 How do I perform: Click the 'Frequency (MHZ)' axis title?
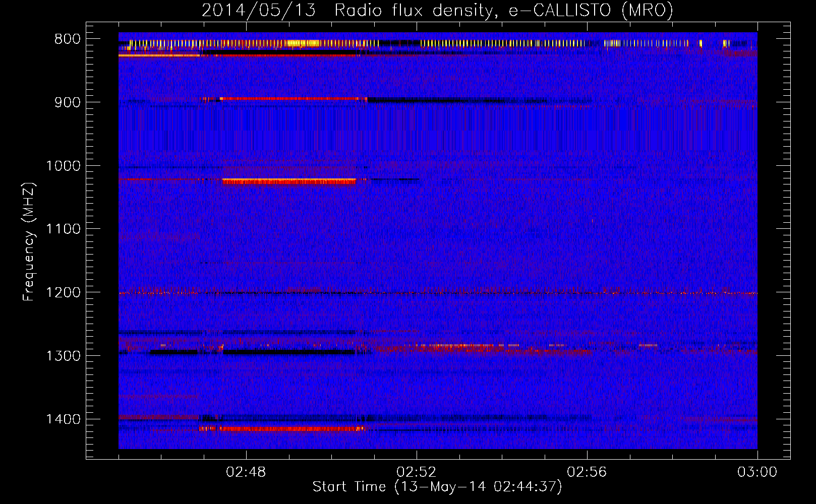click(x=29, y=242)
